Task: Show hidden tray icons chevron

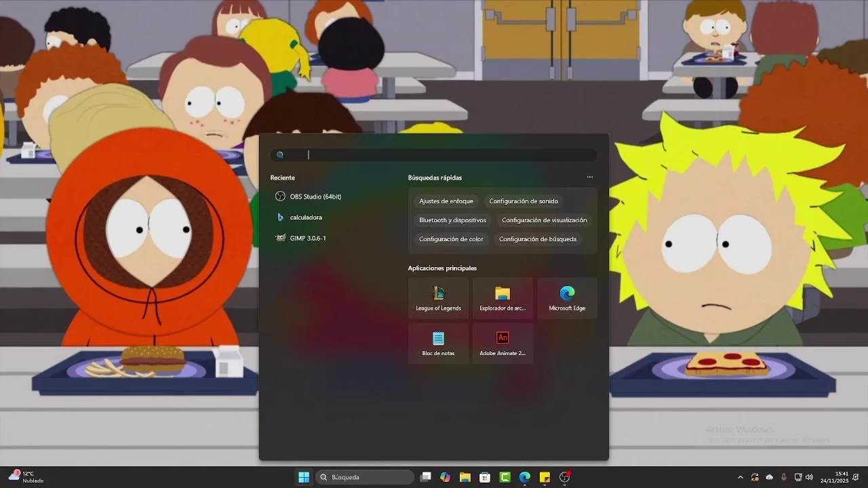Action: [740, 477]
